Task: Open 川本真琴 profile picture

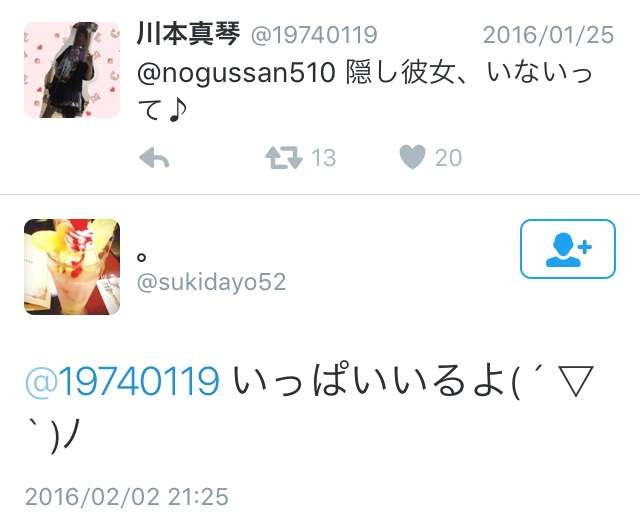Action: (72, 70)
